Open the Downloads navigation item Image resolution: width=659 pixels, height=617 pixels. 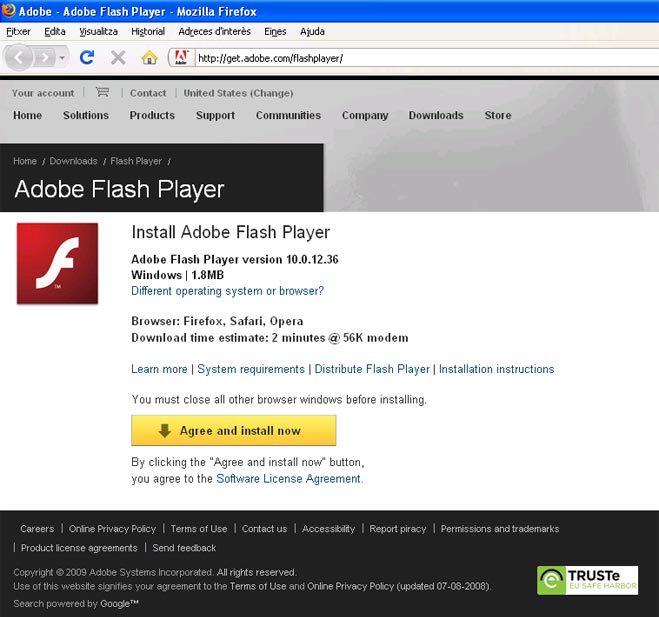[x=436, y=115]
